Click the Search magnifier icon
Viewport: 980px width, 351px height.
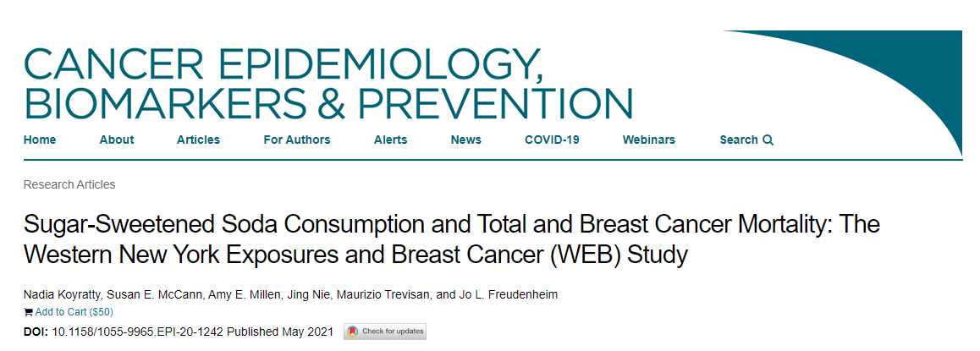pyautogui.click(x=768, y=140)
